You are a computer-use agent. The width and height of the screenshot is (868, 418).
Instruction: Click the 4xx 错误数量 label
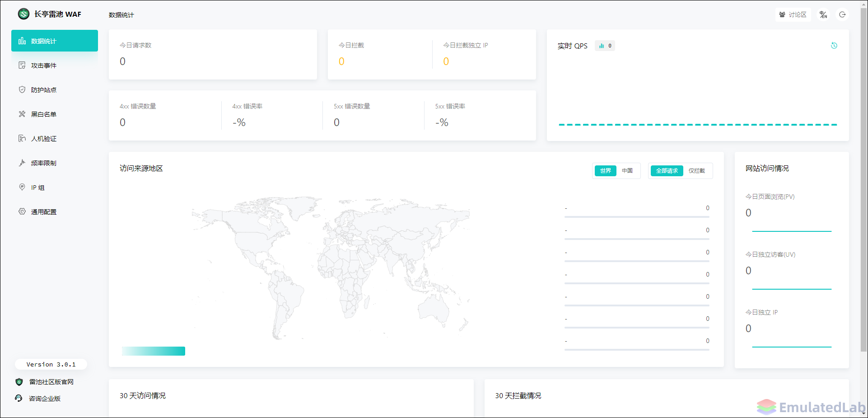point(138,106)
